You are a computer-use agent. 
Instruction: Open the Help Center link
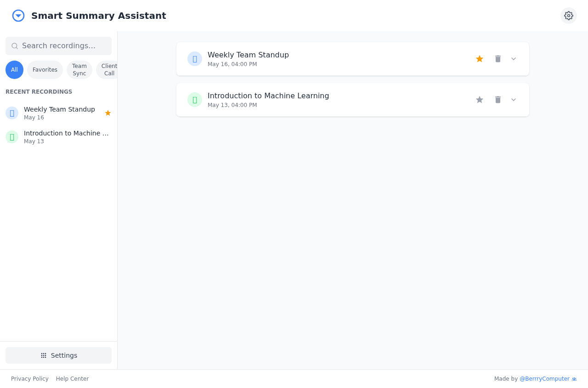[x=72, y=379]
